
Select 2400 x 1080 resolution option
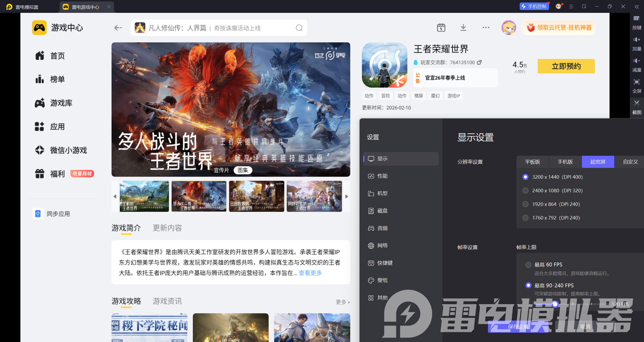(x=525, y=191)
